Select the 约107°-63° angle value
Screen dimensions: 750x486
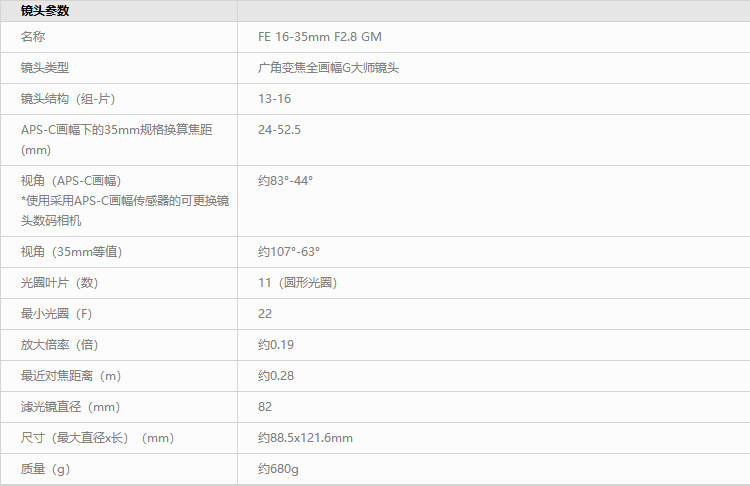coord(289,252)
